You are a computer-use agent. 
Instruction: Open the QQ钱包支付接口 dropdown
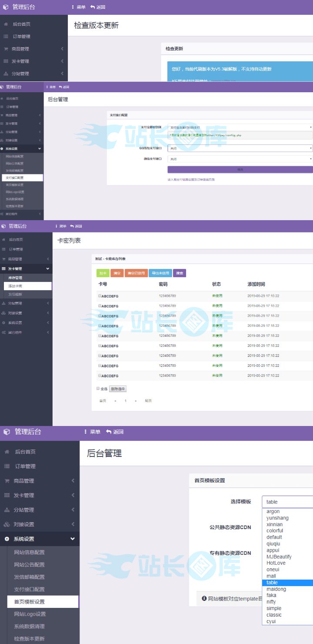point(240,148)
